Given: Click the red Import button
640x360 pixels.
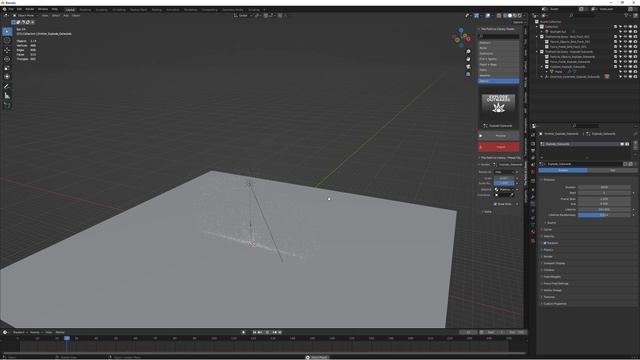Looking at the screenshot, I should click(498, 147).
